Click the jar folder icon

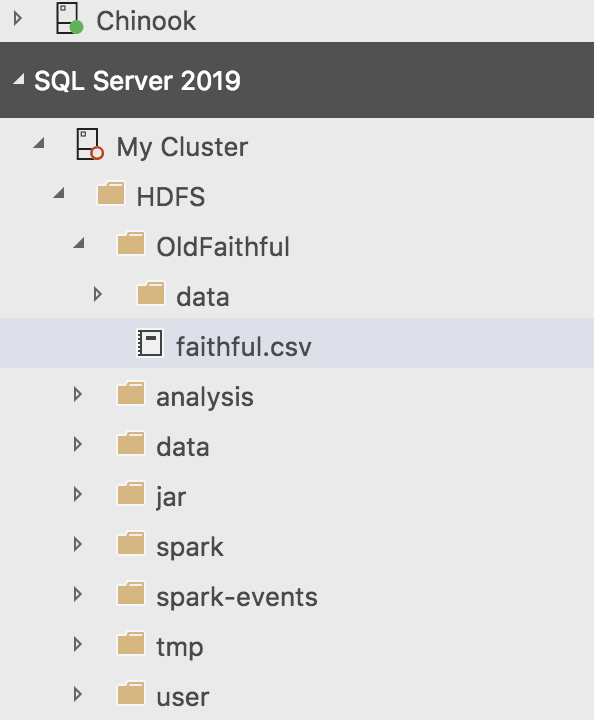tap(131, 493)
